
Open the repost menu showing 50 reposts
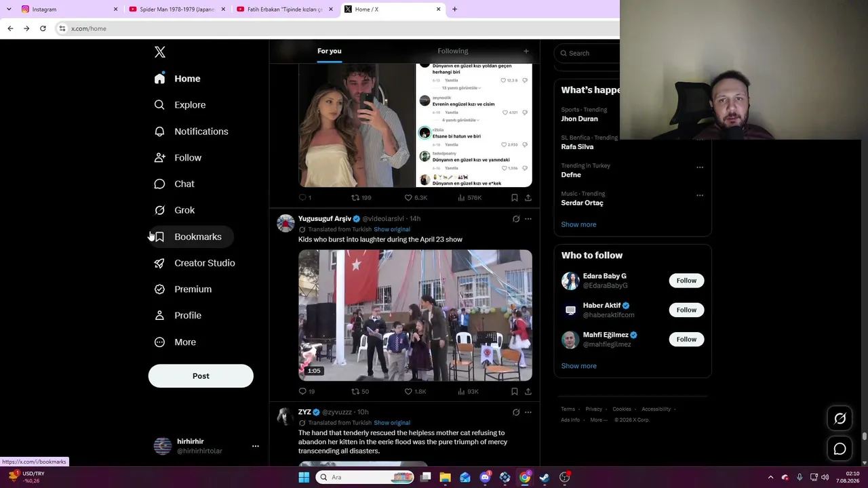coord(360,391)
